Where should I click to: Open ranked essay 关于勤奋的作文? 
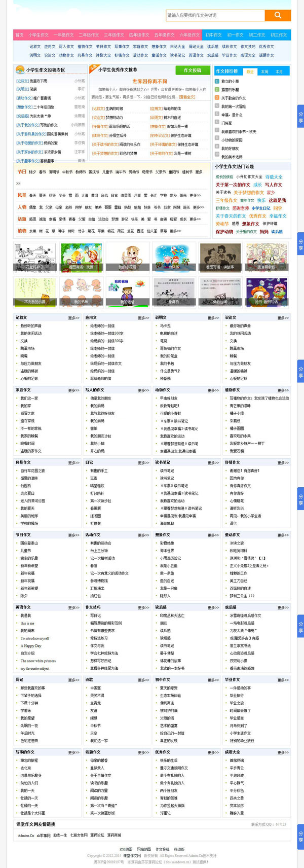[x=233, y=98]
